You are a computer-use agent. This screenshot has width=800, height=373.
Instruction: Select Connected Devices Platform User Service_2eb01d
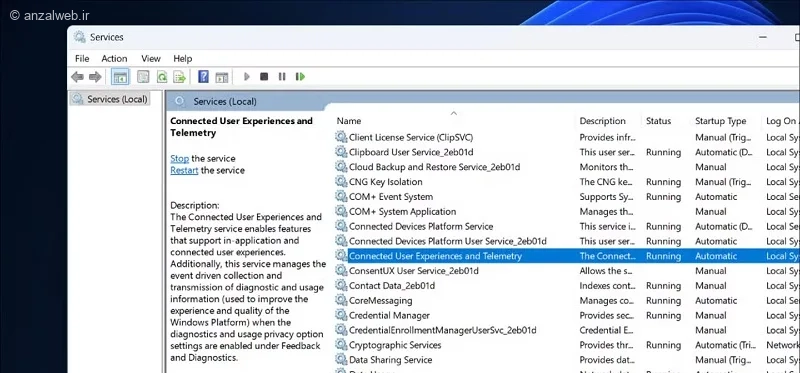[x=567, y=241]
